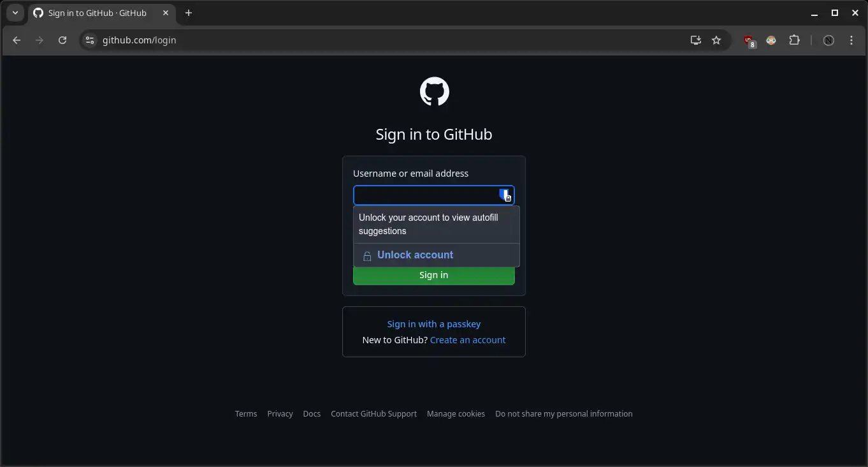Open the Sign in with a passkey link
The image size is (868, 467).
coord(433,324)
